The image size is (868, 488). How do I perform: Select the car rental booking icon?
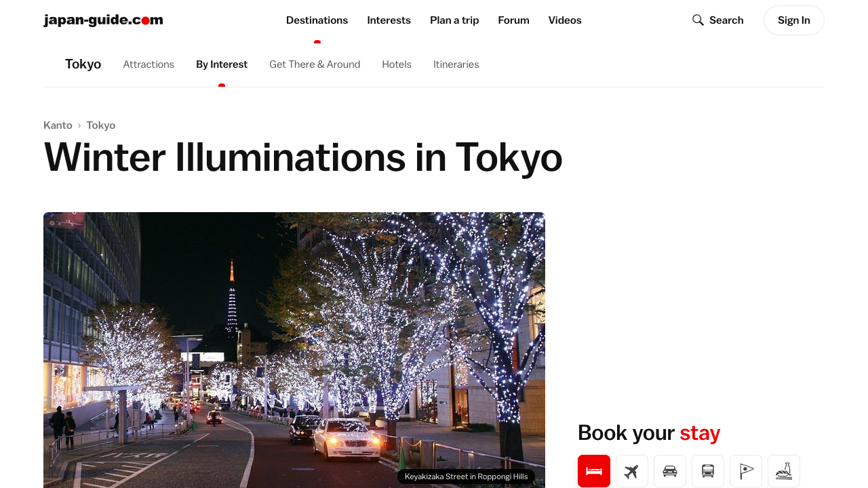(x=670, y=471)
